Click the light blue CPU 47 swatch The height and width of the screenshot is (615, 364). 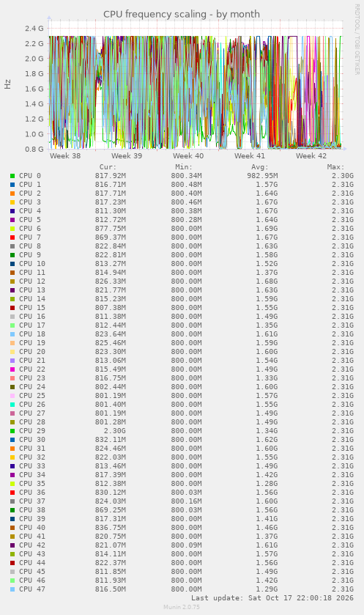click(x=12, y=589)
